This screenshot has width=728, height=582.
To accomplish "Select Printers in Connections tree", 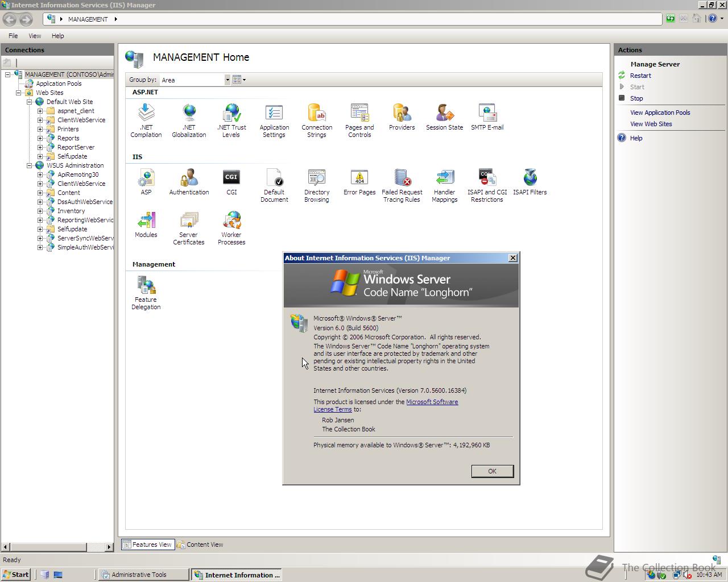I will click(68, 129).
